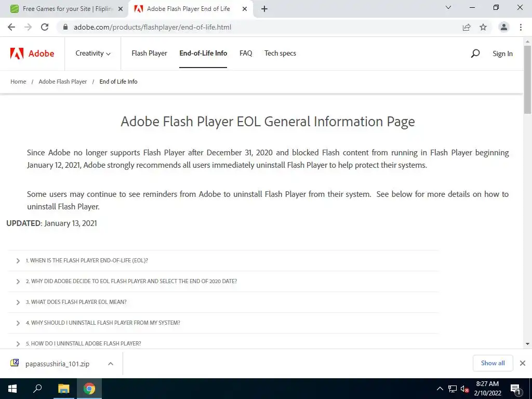Click the share page icon in address bar
The width and height of the screenshot is (532, 399).
(x=467, y=27)
